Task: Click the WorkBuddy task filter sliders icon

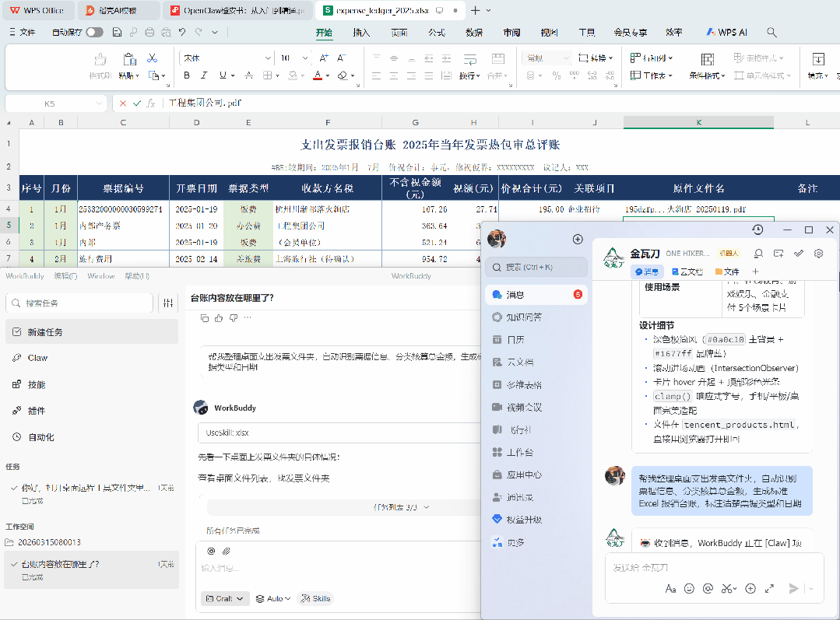Action: [x=168, y=303]
